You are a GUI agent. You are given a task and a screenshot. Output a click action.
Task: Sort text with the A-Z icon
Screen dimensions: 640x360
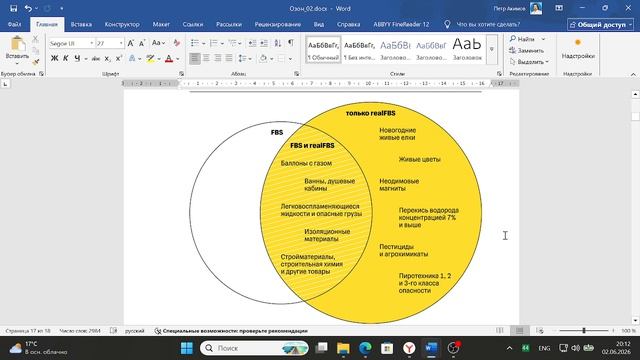pos(278,43)
